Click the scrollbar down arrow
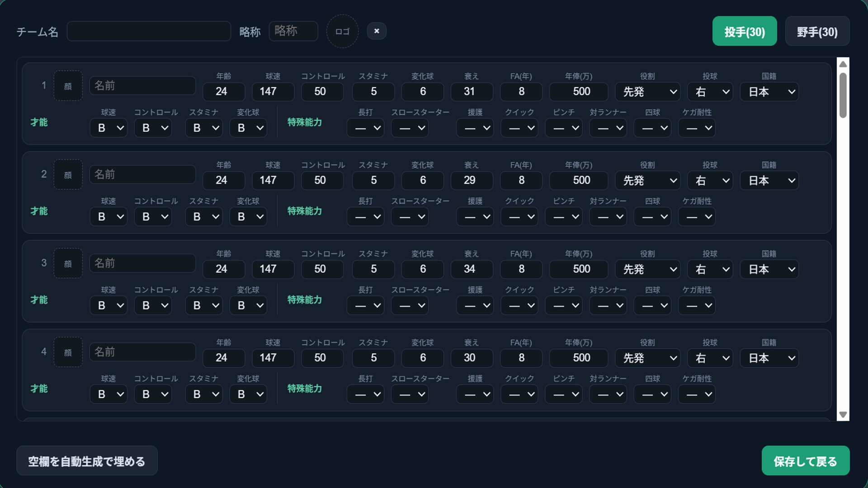Viewport: 868px width, 488px height. (x=843, y=414)
